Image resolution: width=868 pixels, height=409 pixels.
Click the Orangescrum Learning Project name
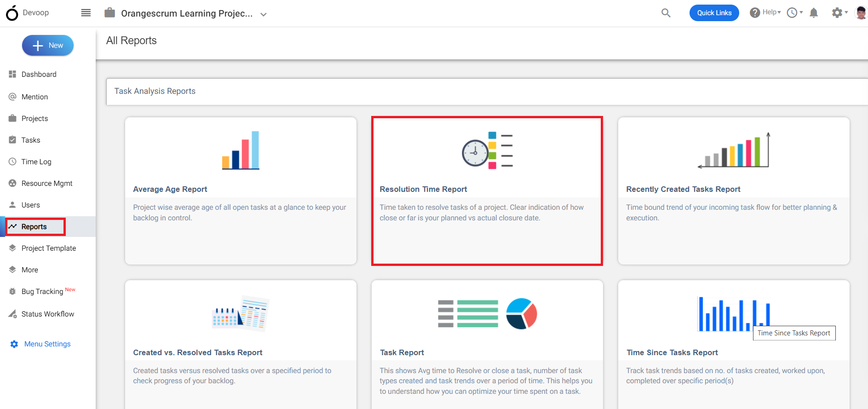point(187,13)
